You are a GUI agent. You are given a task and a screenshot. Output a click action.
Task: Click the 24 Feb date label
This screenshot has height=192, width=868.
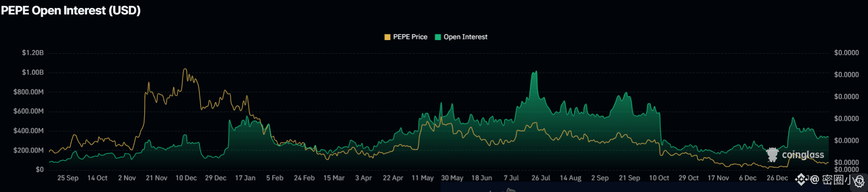[x=304, y=178]
